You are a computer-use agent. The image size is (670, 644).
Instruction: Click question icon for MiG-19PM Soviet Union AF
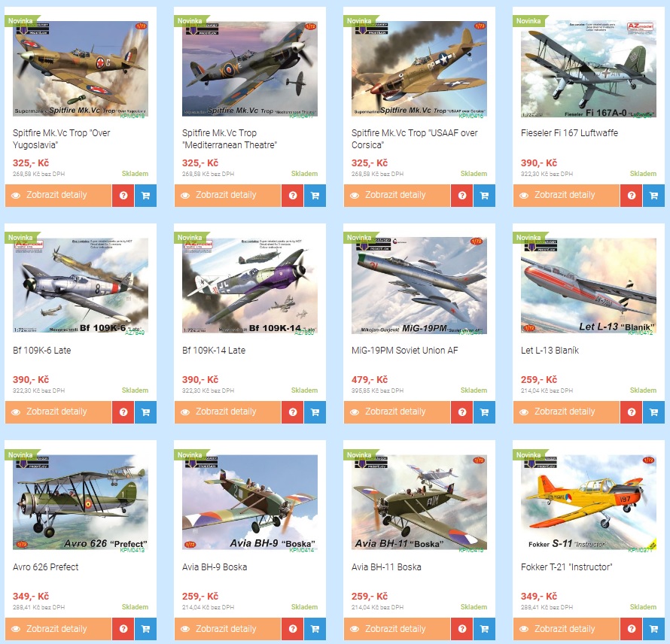462,412
